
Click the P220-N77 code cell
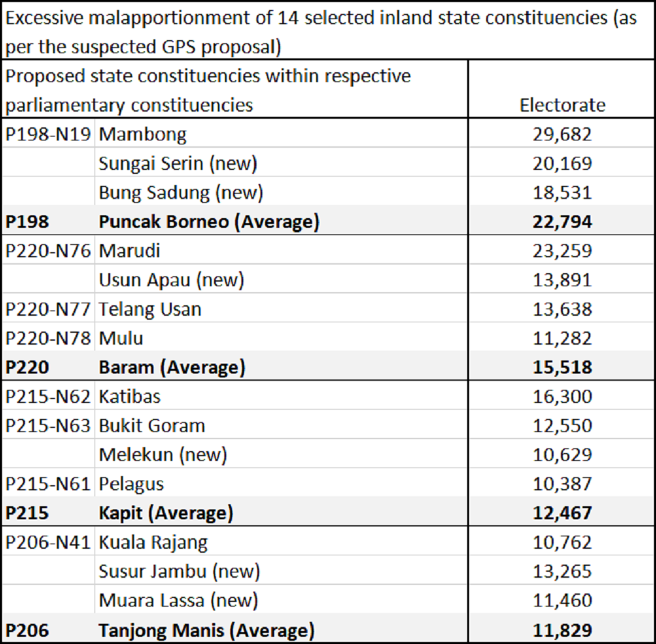coord(49,309)
